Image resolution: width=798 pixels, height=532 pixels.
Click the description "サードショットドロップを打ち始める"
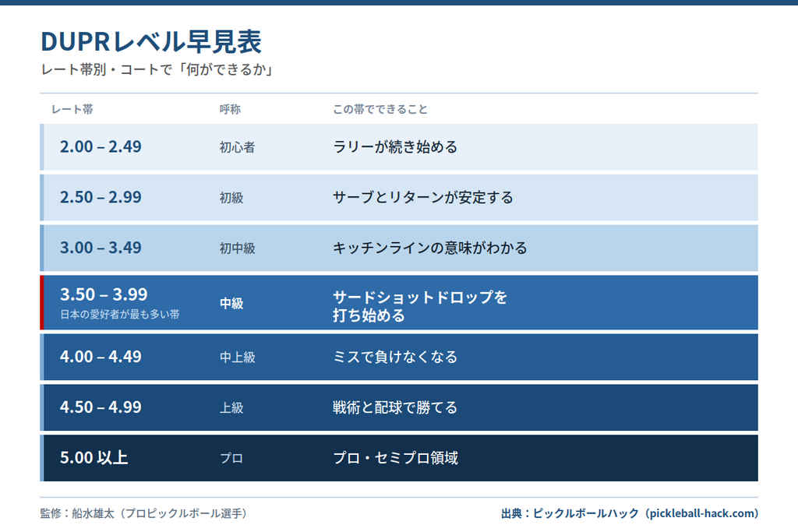click(x=420, y=306)
